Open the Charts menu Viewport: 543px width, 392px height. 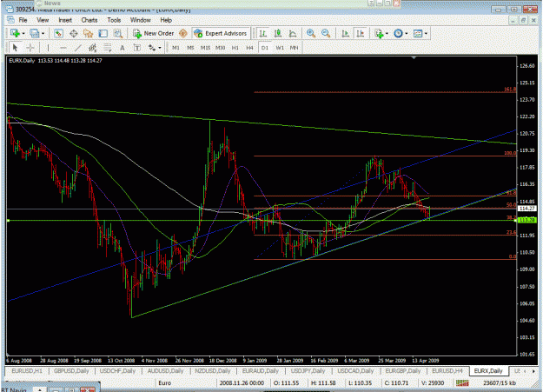pos(89,20)
